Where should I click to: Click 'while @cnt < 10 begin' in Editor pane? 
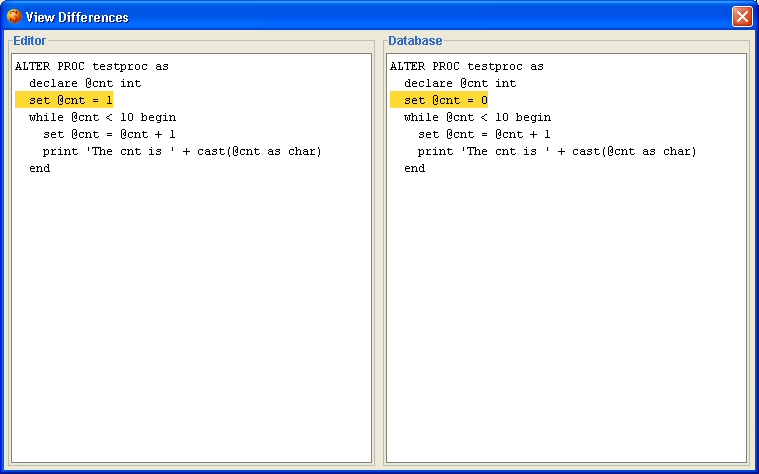[x=103, y=117]
